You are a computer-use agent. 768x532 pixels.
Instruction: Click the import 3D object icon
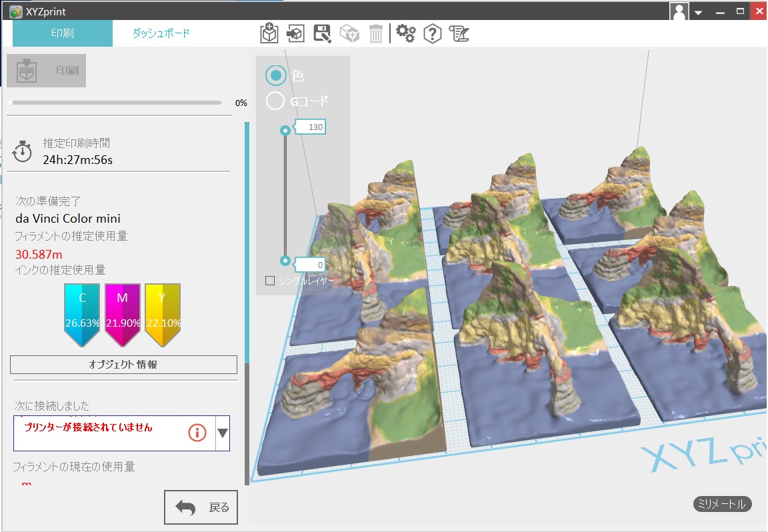(x=269, y=33)
